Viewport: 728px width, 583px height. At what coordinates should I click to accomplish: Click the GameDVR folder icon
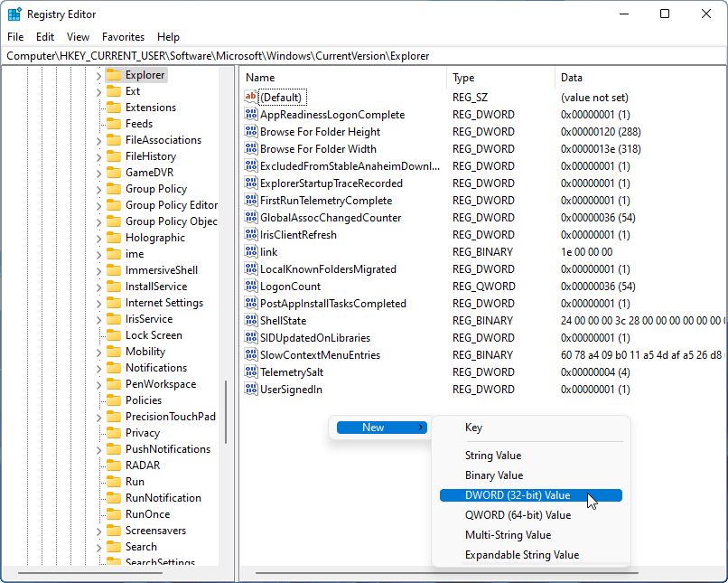[x=114, y=173]
